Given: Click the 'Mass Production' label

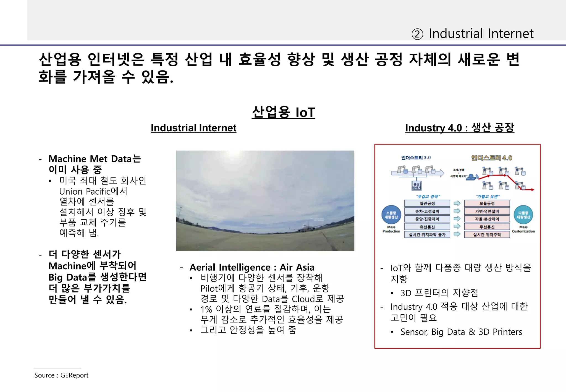Looking at the screenshot, I should [x=391, y=229].
